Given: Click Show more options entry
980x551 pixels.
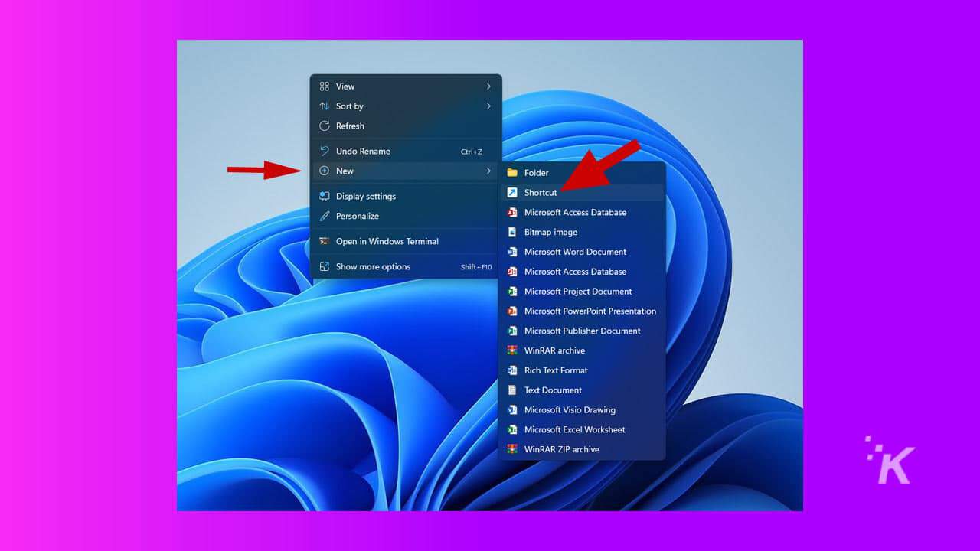Looking at the screenshot, I should tap(406, 267).
